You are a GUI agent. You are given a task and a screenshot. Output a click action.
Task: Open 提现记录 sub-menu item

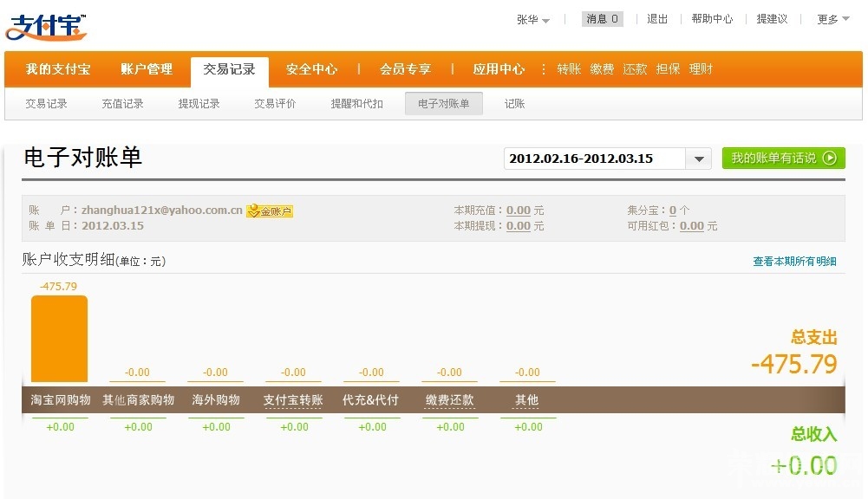[x=199, y=103]
